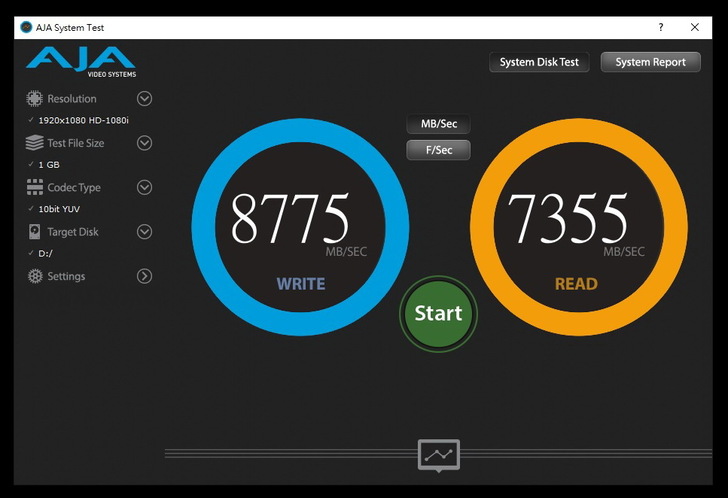Click the Test File Size label
Image resolution: width=728 pixels, height=498 pixels.
click(x=76, y=143)
